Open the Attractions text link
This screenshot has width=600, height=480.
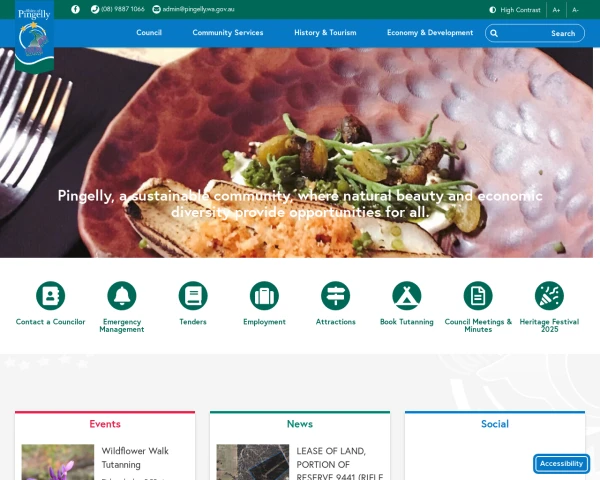(x=336, y=322)
